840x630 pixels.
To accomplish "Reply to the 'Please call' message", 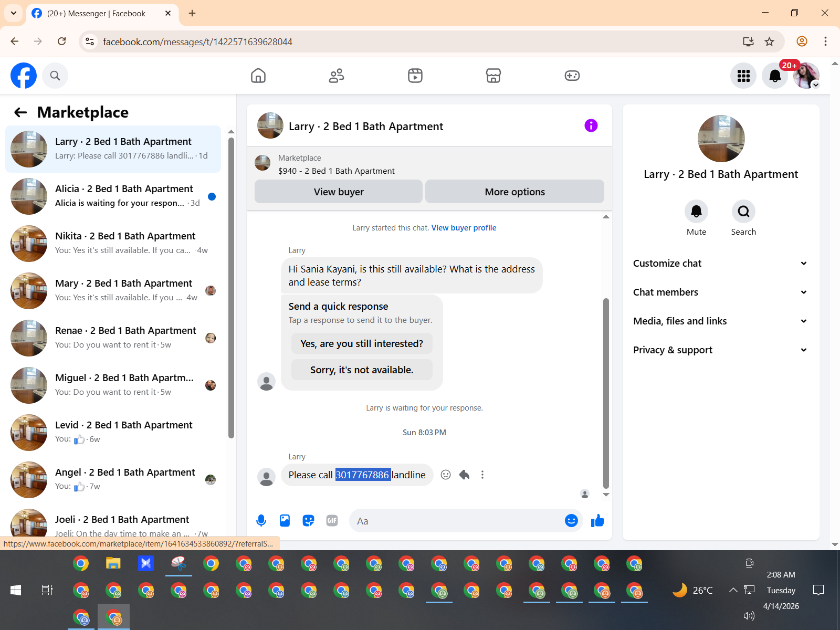I will [x=464, y=475].
